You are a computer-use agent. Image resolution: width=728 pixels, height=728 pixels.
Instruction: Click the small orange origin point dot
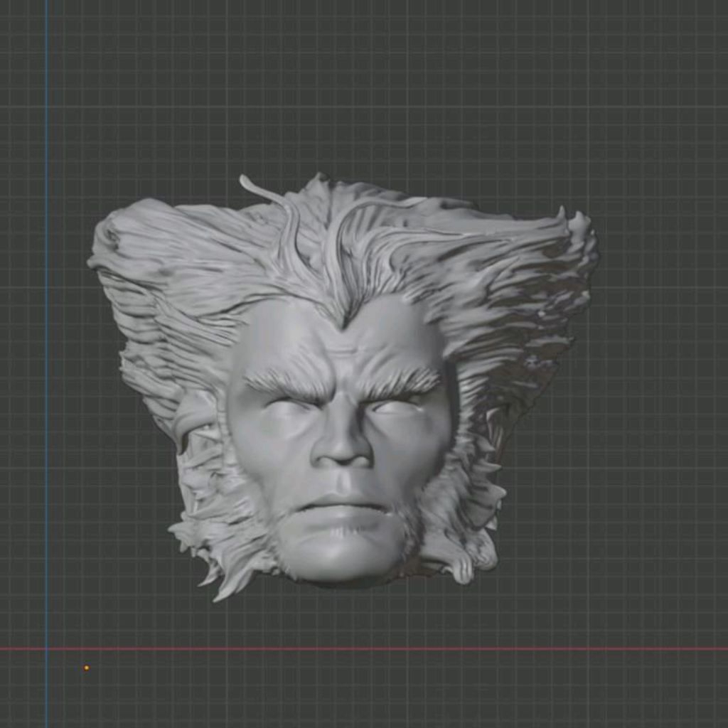tap(86, 668)
